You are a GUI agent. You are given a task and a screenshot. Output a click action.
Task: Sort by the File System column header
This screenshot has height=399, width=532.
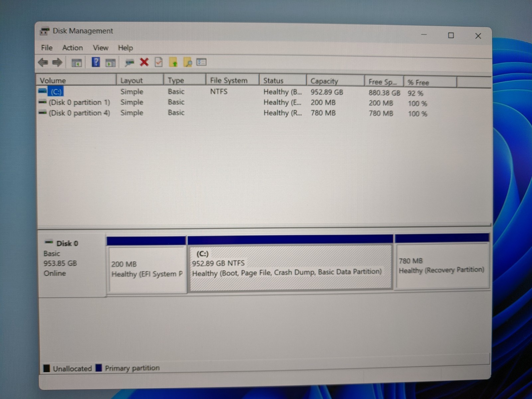click(233, 80)
